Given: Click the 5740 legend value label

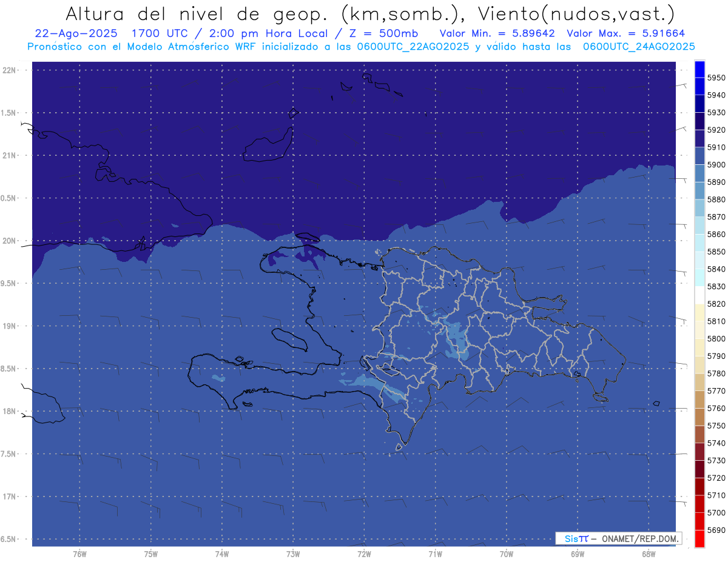Looking at the screenshot, I should (716, 443).
